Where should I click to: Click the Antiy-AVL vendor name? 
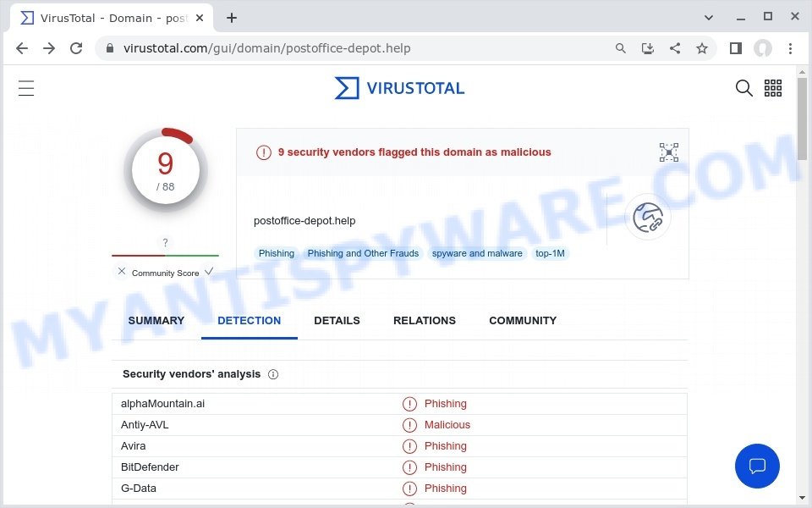[x=145, y=425]
